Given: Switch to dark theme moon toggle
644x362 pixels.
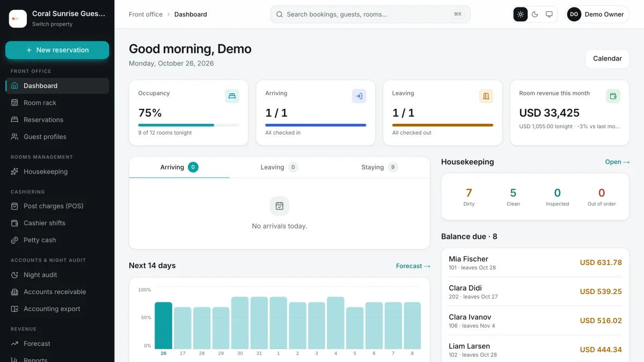Looking at the screenshot, I should [535, 14].
